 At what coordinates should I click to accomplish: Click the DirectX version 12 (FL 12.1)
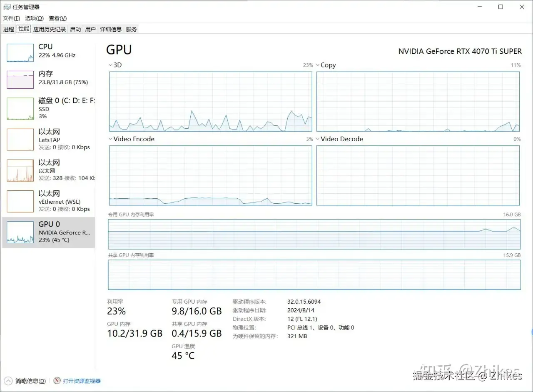[x=302, y=319]
